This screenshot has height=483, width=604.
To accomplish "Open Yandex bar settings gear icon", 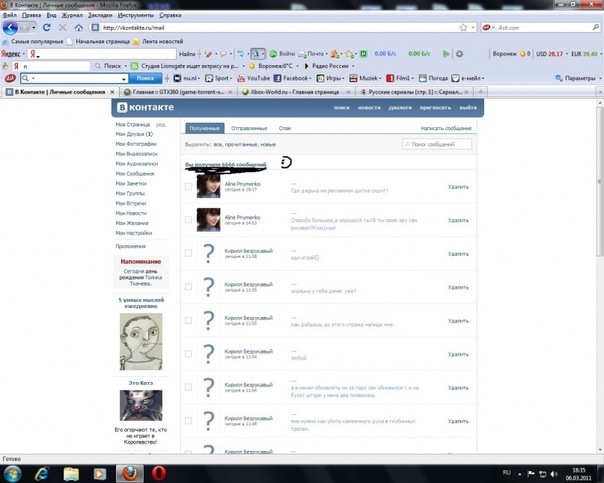I will point(459,54).
